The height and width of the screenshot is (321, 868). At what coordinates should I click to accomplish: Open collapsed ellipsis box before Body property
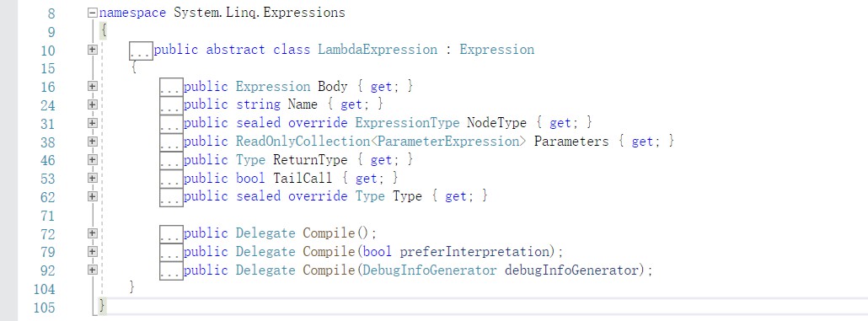(x=171, y=88)
